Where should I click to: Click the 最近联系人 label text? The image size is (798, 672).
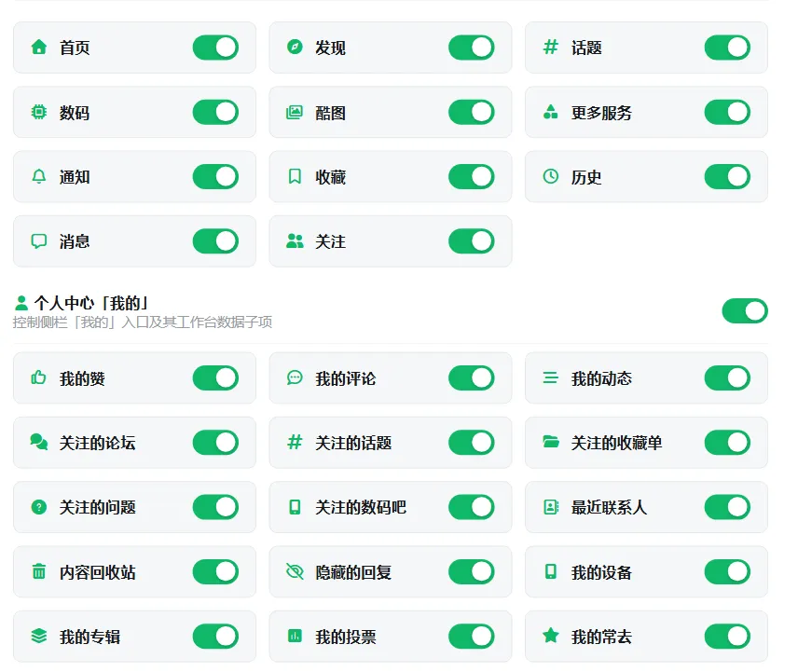tap(609, 507)
